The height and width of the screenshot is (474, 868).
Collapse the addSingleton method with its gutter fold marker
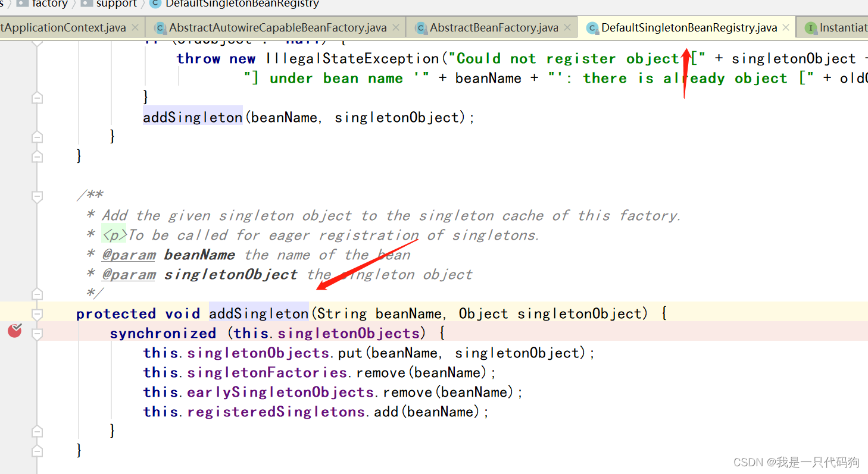click(x=37, y=313)
